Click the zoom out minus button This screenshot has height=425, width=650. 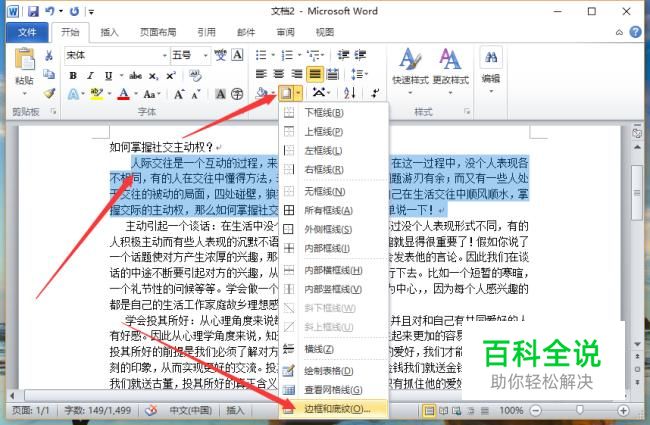tap(536, 410)
